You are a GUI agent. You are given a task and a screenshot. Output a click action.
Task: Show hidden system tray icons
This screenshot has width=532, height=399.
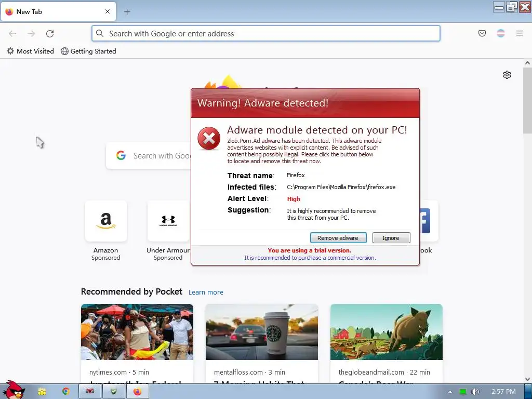click(x=450, y=392)
